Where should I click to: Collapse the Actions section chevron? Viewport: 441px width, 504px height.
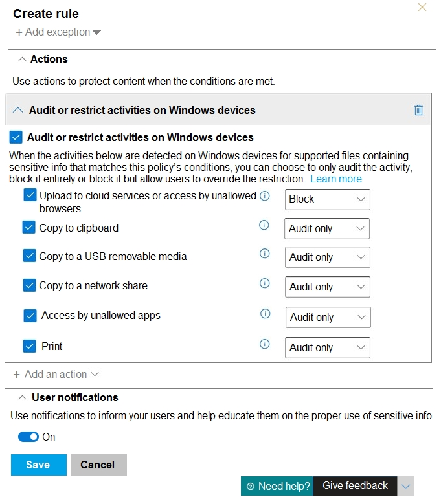[x=22, y=59]
